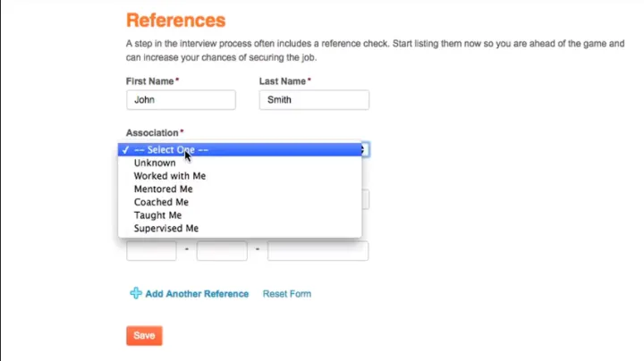This screenshot has height=361, width=644.
Task: Click the First Name field containing John
Action: coord(181,100)
